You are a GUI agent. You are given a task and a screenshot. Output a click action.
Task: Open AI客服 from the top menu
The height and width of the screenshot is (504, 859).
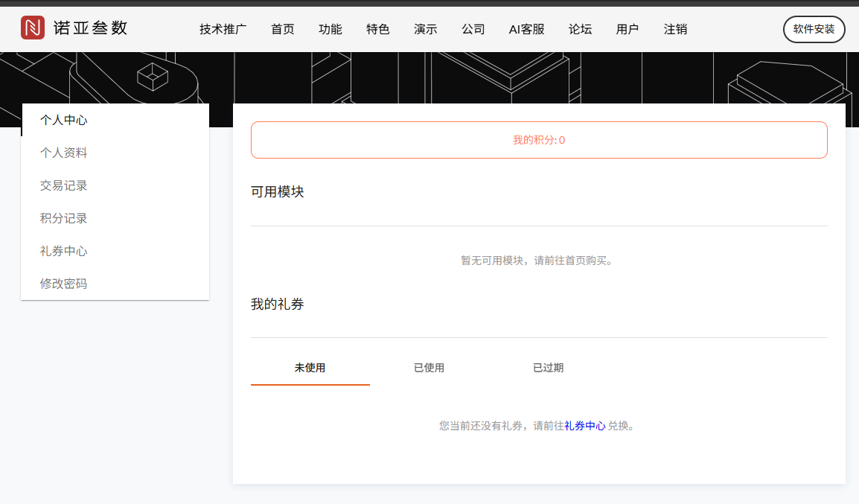527,30
